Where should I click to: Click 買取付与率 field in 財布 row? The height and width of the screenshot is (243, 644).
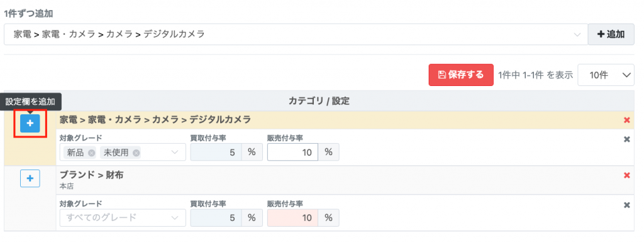[216, 218]
